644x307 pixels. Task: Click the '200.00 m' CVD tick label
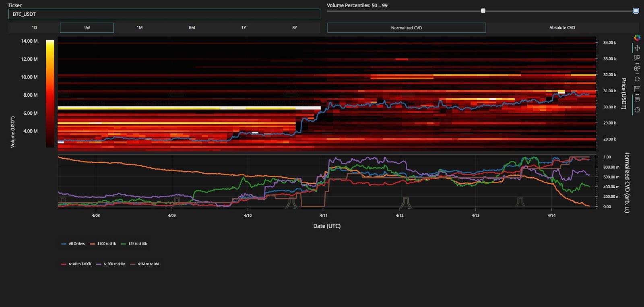pos(611,197)
